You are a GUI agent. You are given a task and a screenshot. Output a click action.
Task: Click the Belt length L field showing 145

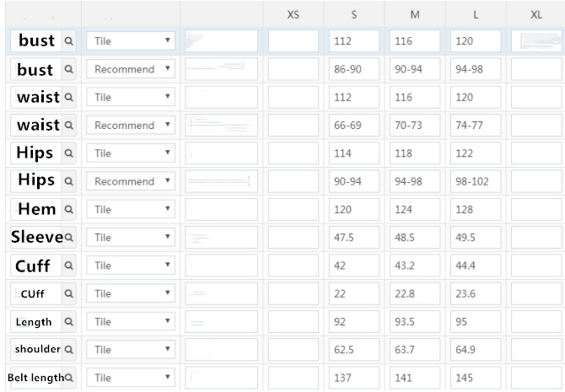click(x=476, y=378)
